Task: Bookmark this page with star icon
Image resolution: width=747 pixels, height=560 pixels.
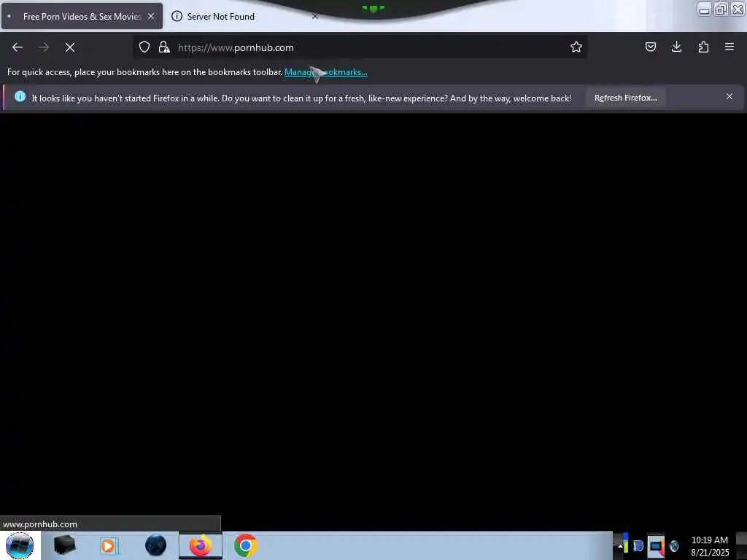Action: [x=576, y=47]
